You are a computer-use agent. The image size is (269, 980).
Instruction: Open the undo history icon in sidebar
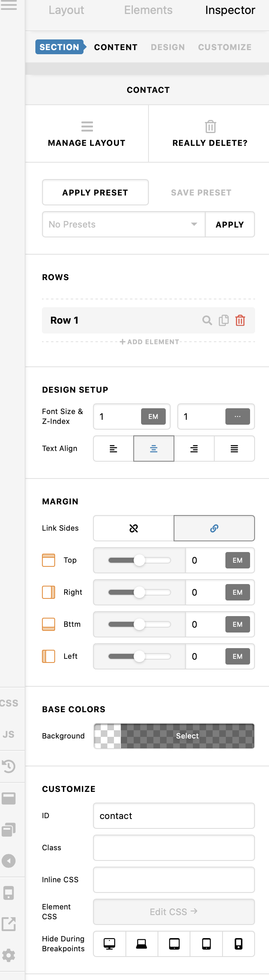pyautogui.click(x=9, y=766)
